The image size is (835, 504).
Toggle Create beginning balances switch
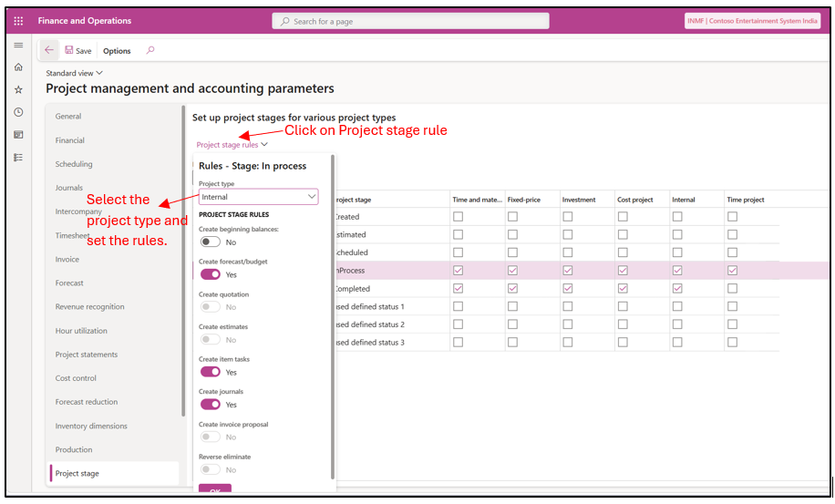[211, 242]
